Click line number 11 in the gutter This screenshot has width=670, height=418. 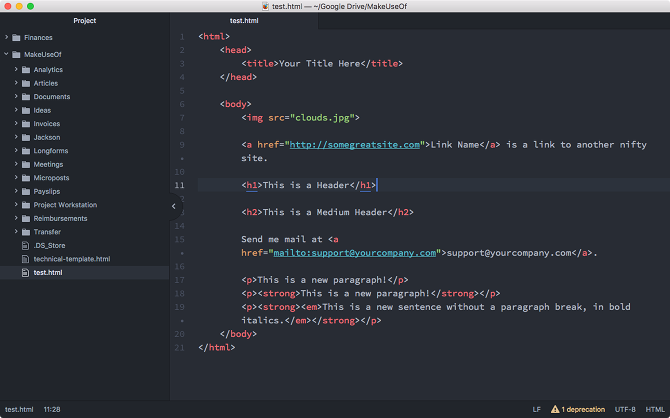click(179, 185)
